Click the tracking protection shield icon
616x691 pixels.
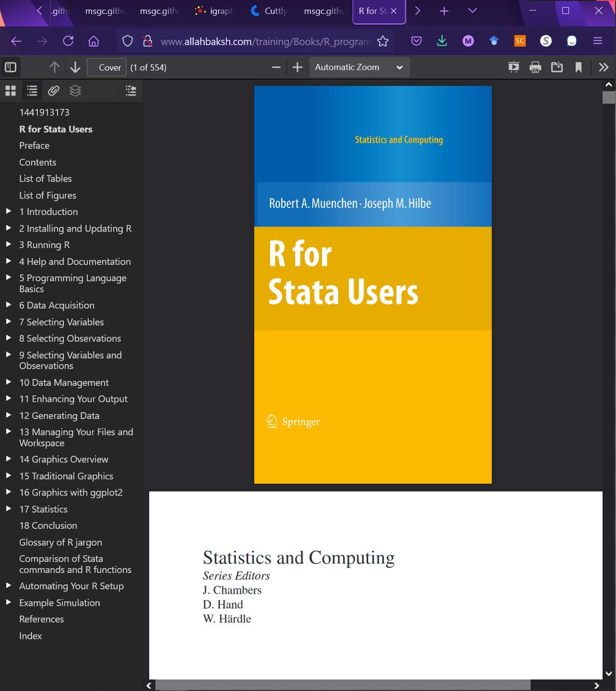[128, 41]
